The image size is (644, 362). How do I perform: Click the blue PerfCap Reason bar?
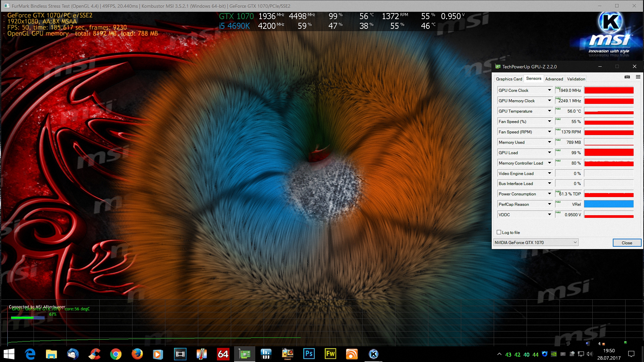(x=608, y=204)
